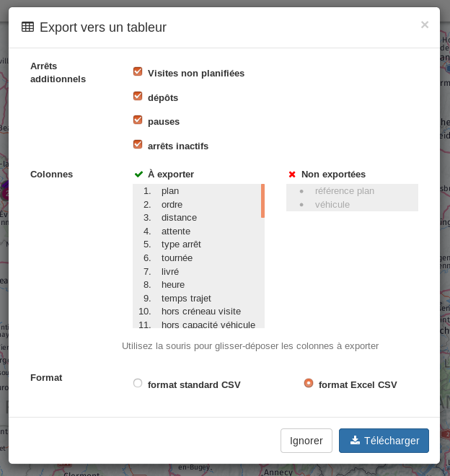Screen dimensions: 450x476
Task: Disable the pauses checkbox
Action: [138, 120]
